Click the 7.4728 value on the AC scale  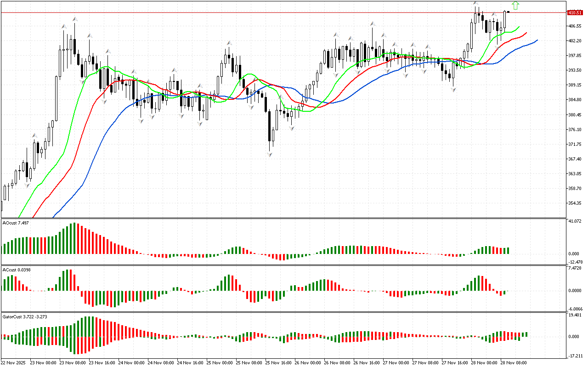click(575, 268)
